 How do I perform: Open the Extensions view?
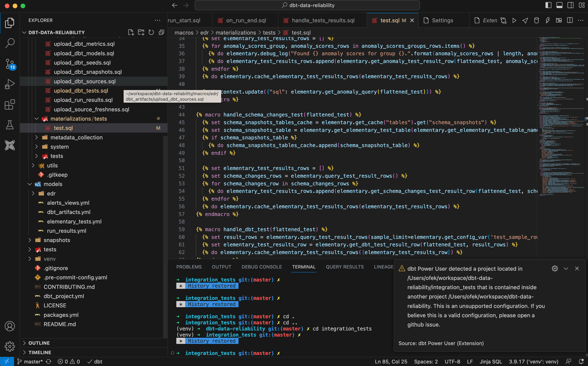pyautogui.click(x=10, y=105)
